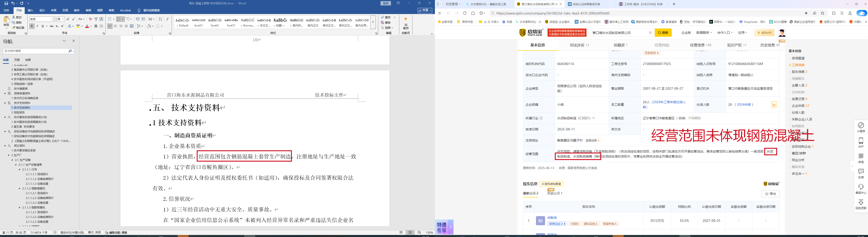The width and height of the screenshot is (868, 237).
Task: Toggle Italic formatting button
Action: pyautogui.click(x=37, y=26)
